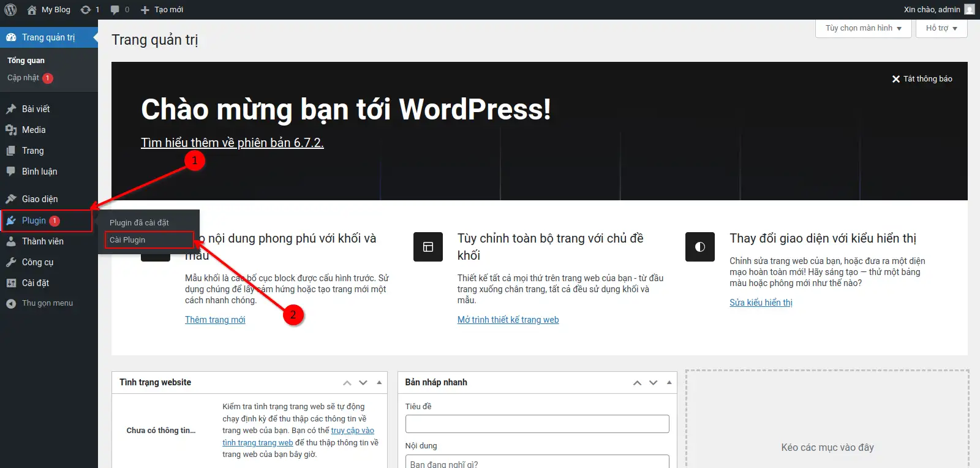This screenshot has width=980, height=468.
Task: Click the Thu gọn menu collapse icon
Action: [x=11, y=303]
